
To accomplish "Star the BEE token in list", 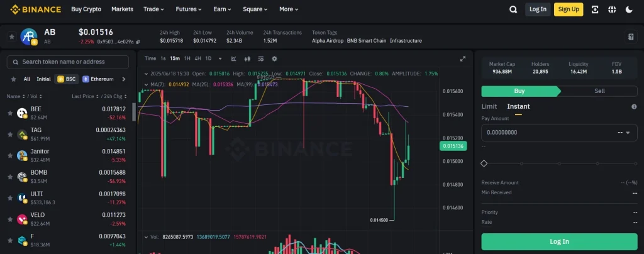I will click(11, 113).
